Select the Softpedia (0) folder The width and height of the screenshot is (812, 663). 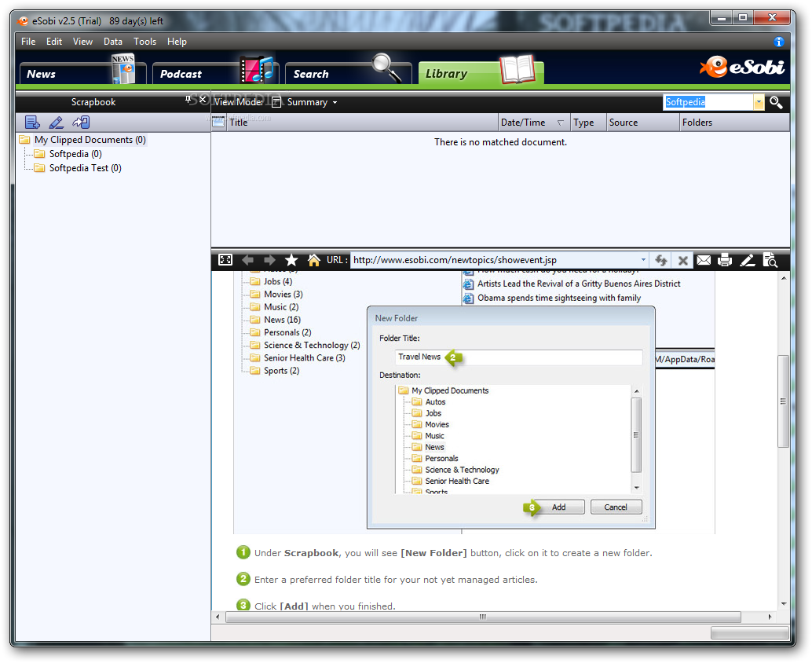point(75,154)
